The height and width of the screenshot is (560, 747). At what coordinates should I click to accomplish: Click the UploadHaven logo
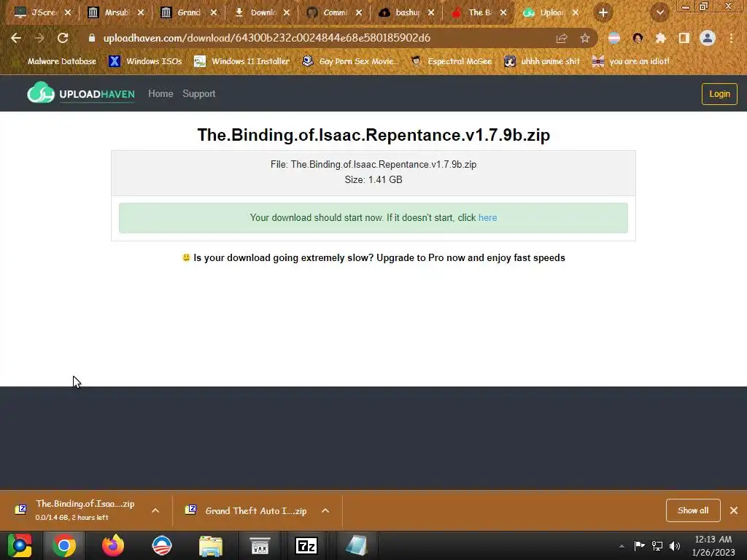(x=81, y=93)
